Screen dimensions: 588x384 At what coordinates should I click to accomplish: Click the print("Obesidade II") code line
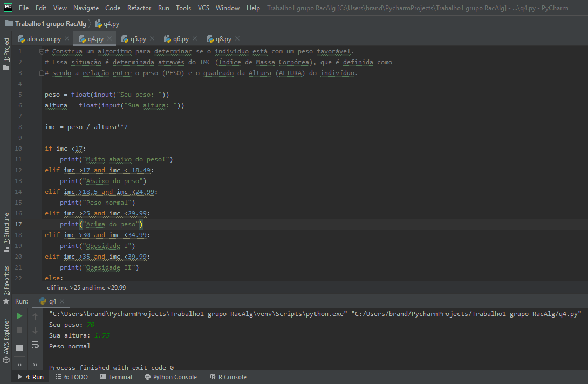pyautogui.click(x=99, y=267)
